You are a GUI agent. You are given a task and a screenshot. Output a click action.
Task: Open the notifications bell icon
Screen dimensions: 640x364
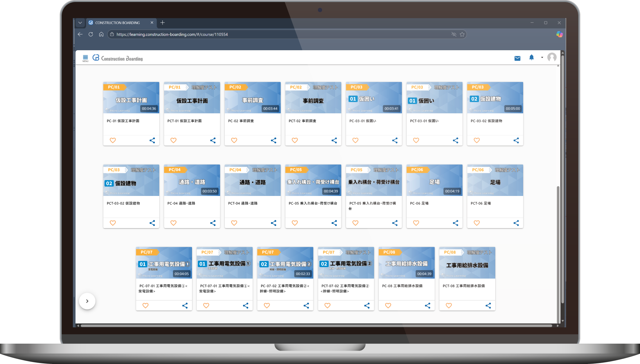click(531, 57)
